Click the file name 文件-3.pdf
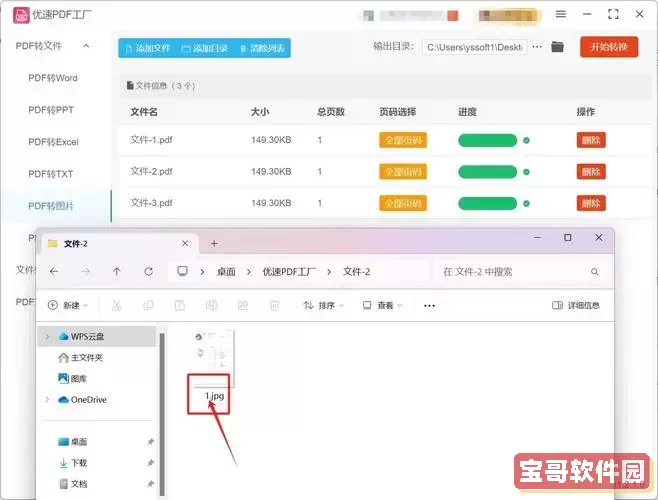This screenshot has width=658, height=500. 151,203
